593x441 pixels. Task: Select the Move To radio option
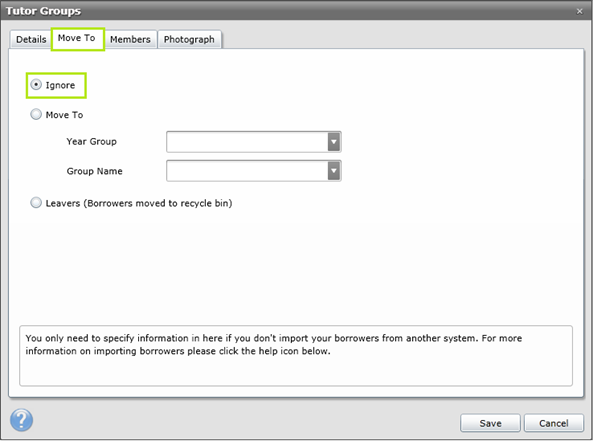tap(36, 114)
